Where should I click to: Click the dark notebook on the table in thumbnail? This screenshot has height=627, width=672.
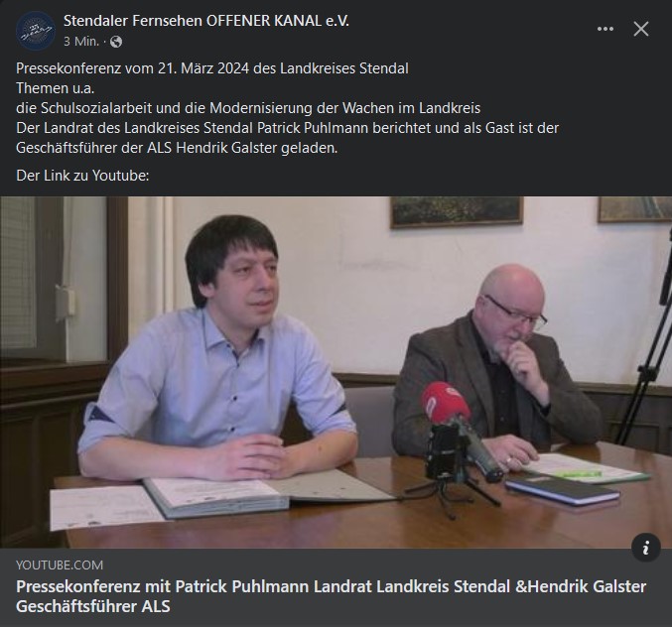coord(562,490)
